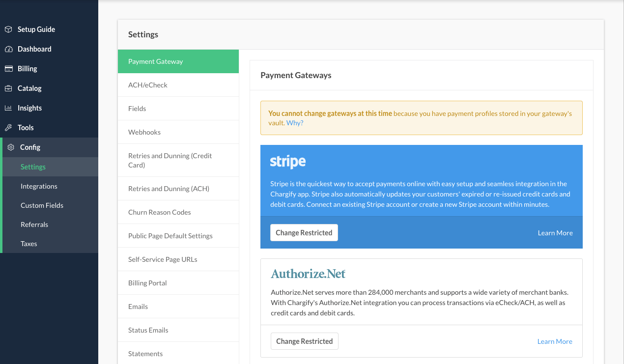This screenshot has height=364, width=624.
Task: Click the Setup Guide cube icon
Action: pos(8,29)
